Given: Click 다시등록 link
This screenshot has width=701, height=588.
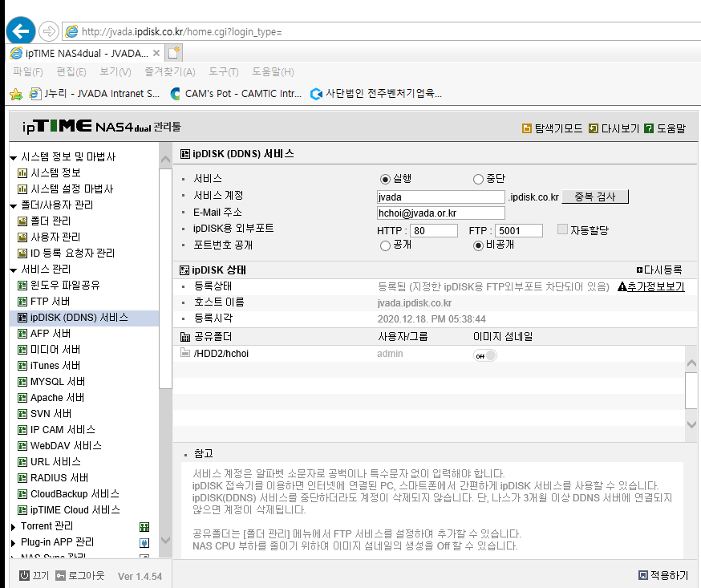Looking at the screenshot, I should coord(659,270).
